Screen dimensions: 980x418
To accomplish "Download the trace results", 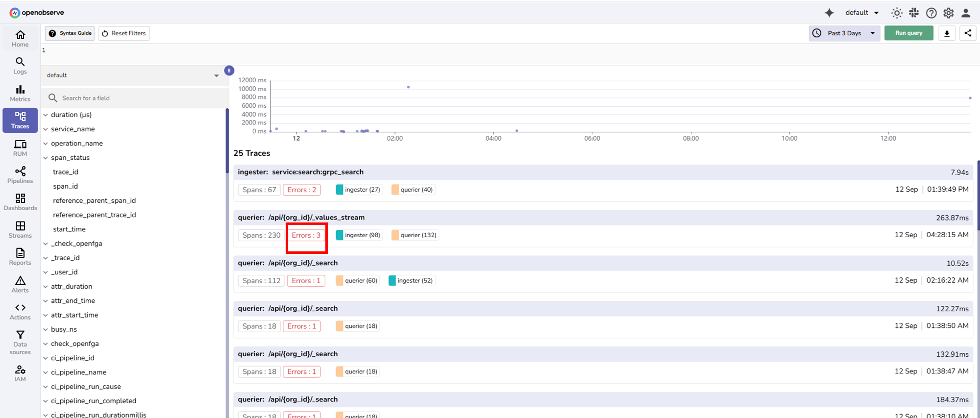I will [x=947, y=33].
